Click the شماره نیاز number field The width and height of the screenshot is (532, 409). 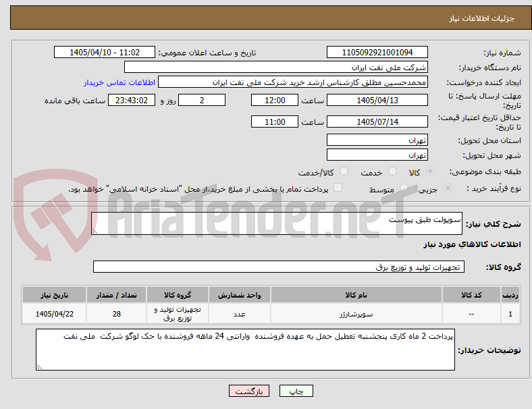[x=377, y=52]
